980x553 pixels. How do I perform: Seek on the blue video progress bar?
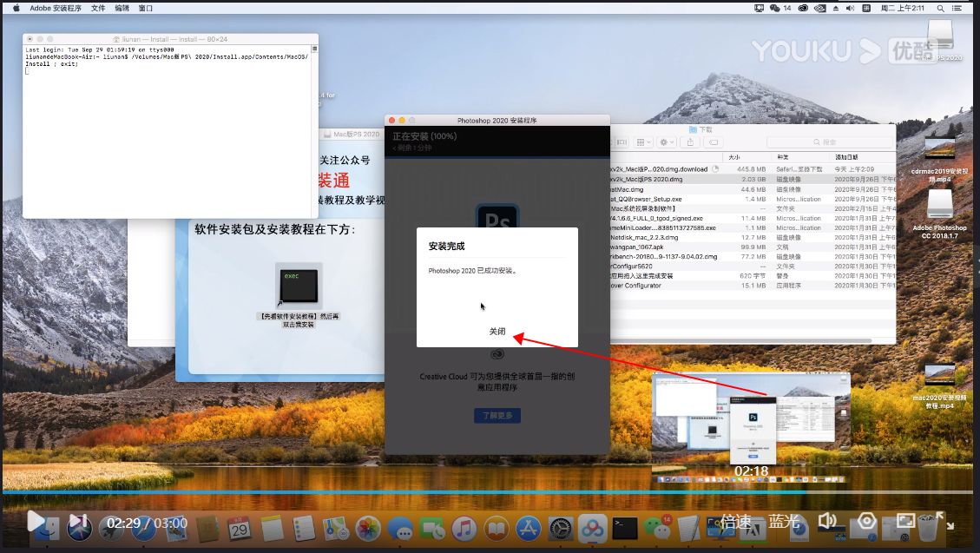click(x=434, y=492)
